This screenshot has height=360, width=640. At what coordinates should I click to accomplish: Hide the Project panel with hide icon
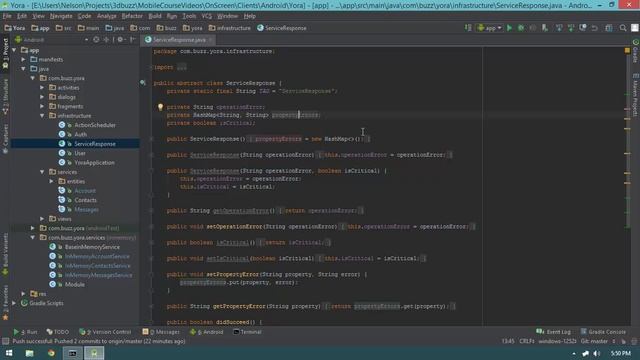tap(132, 40)
